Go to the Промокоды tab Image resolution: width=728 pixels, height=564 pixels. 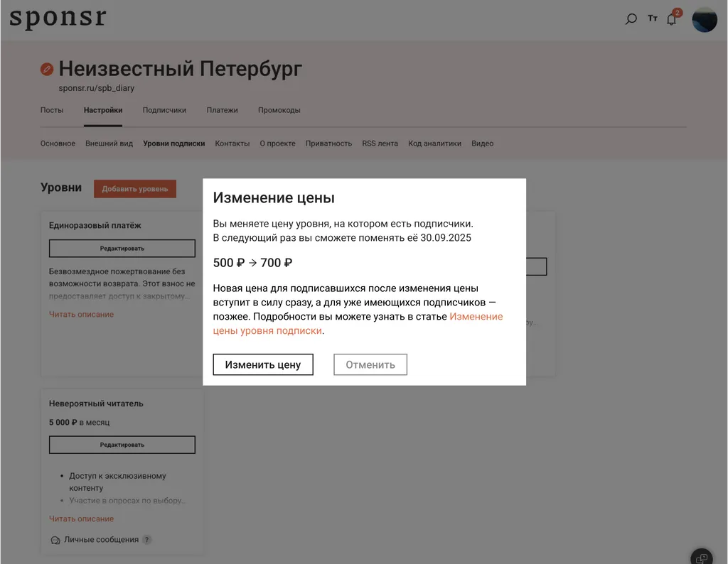[x=279, y=110]
